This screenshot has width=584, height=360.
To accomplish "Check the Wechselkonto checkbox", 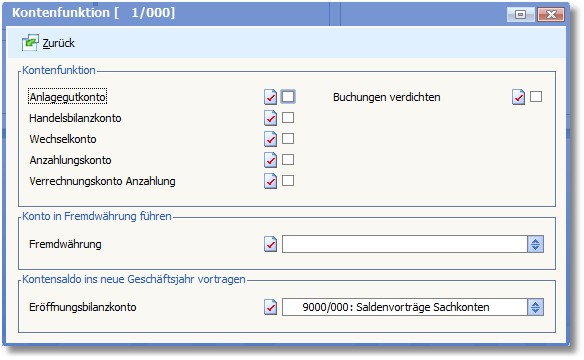I will (x=288, y=139).
